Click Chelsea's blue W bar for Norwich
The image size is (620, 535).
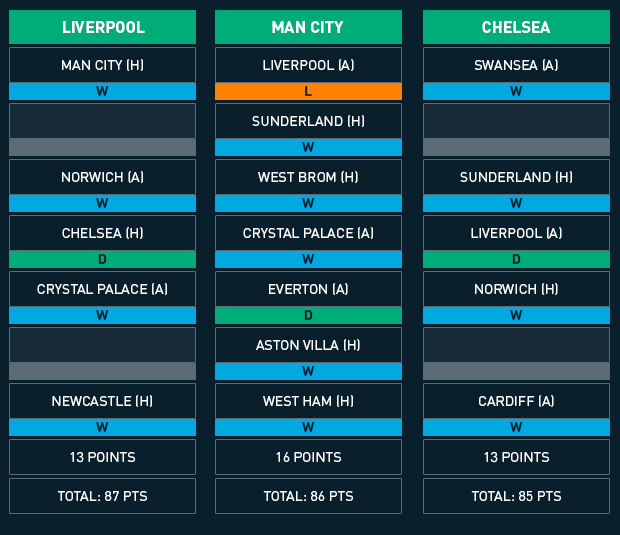pyautogui.click(x=516, y=316)
